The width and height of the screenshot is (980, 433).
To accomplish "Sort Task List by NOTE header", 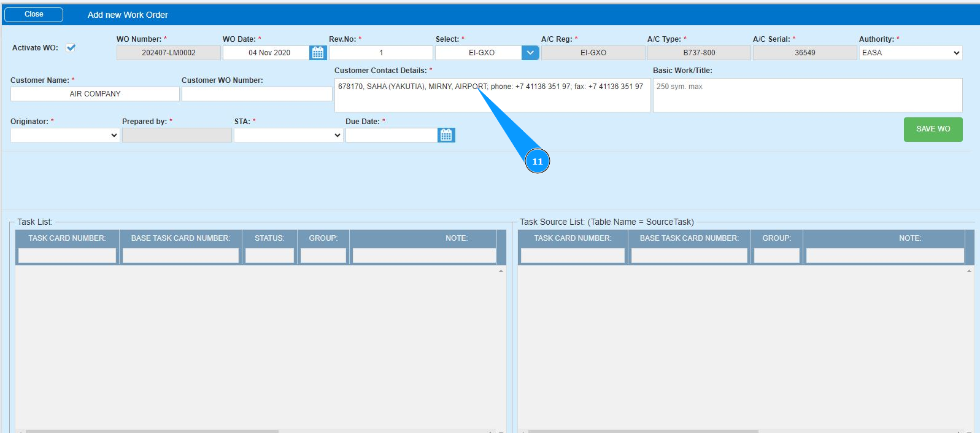I will (457, 238).
